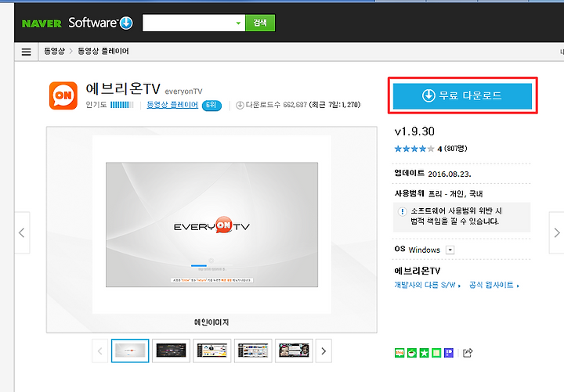Select the fourth screenshot thumbnail

(253, 351)
